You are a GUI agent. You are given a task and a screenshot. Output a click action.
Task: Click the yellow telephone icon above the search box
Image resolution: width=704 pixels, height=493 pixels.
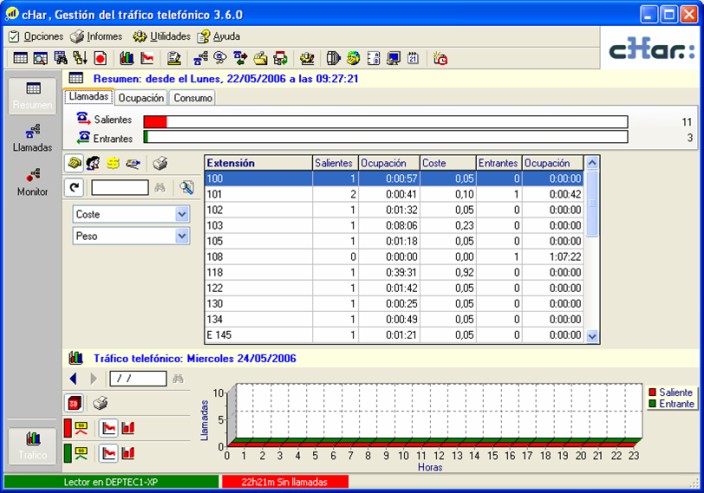point(75,163)
